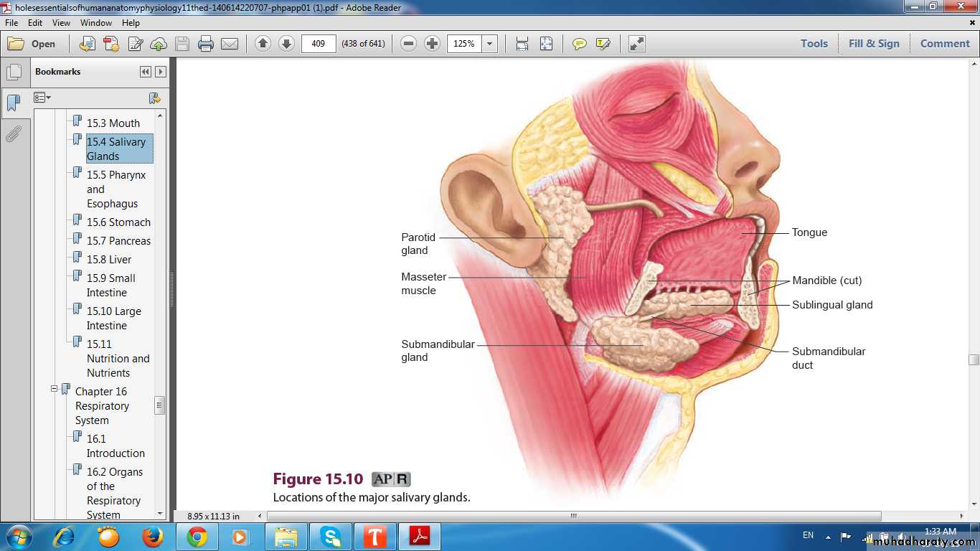
Task: Switch to read mode fullscreen icon
Action: 636,44
